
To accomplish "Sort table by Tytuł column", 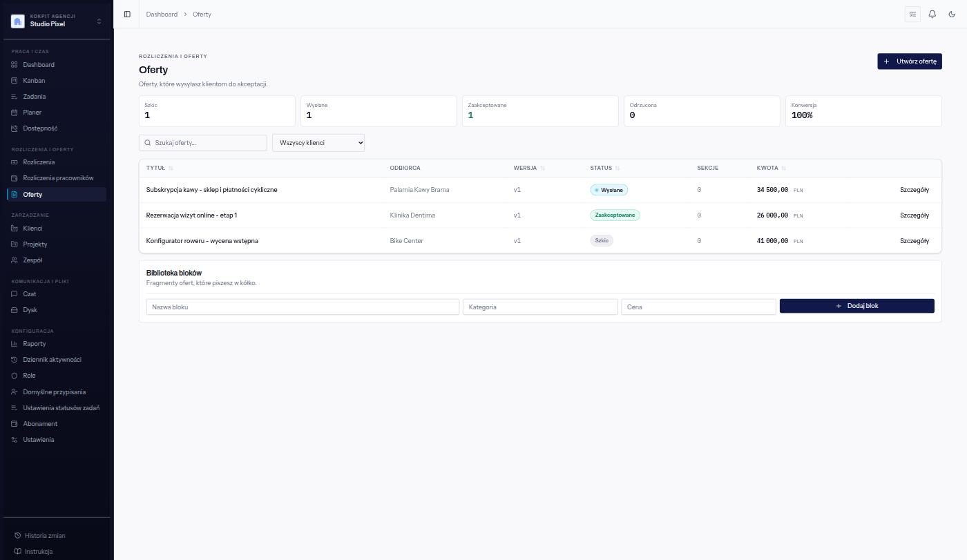I will [160, 168].
